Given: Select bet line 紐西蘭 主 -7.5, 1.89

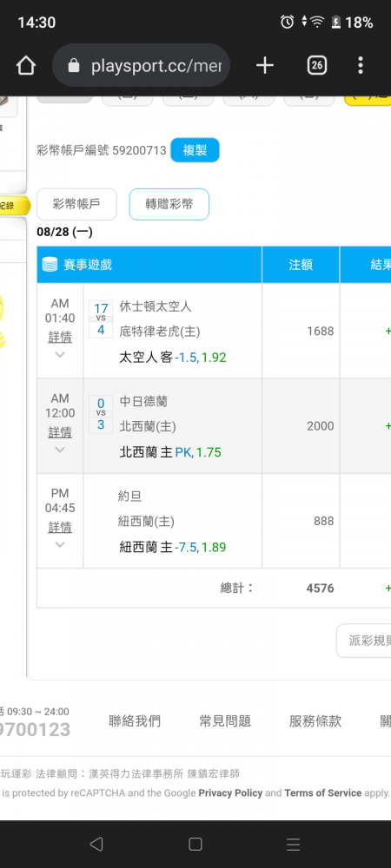Looking at the screenshot, I should click(x=173, y=548).
